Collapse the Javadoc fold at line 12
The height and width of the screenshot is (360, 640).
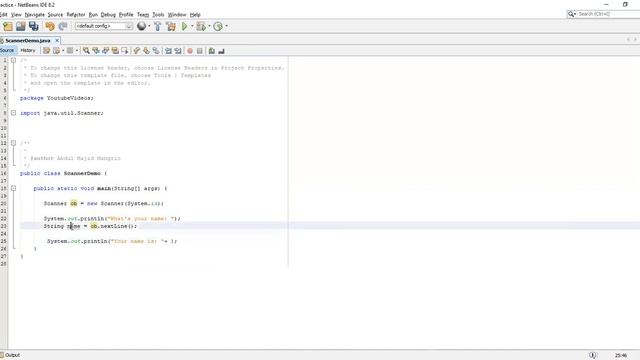click(x=13, y=143)
